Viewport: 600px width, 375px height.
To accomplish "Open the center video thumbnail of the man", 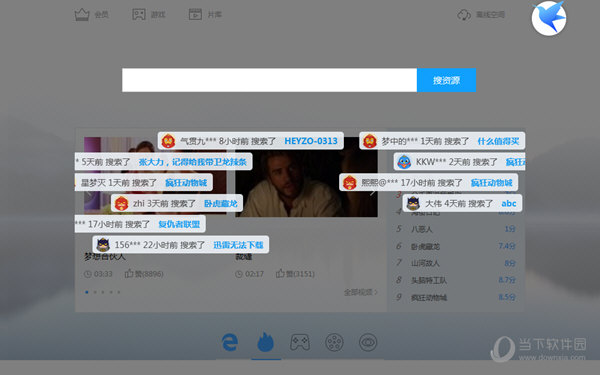I will click(x=306, y=177).
